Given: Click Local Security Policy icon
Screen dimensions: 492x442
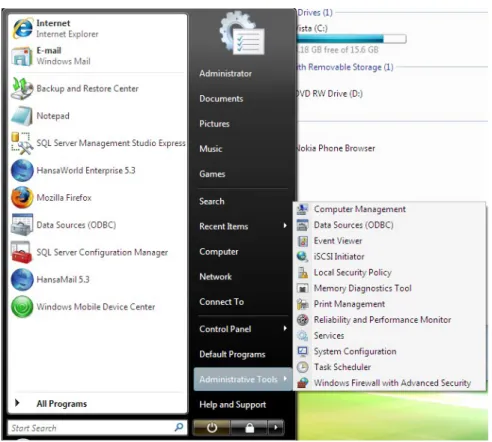Looking at the screenshot, I should (x=303, y=273).
